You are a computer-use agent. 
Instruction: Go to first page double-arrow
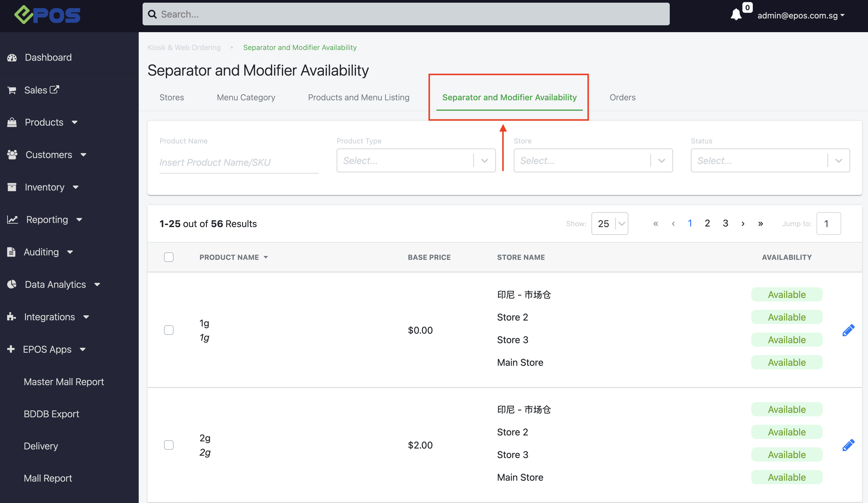[655, 224]
